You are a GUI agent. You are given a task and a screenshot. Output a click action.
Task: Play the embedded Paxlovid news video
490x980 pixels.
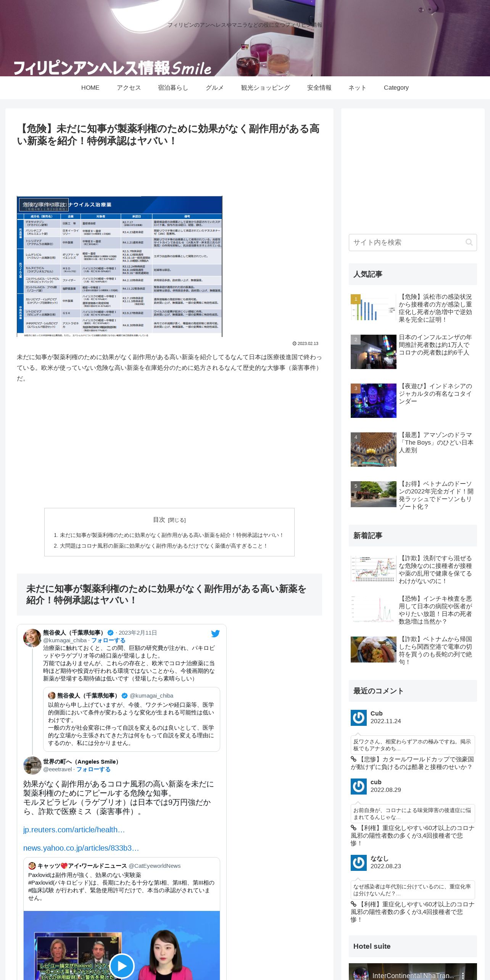(122, 965)
